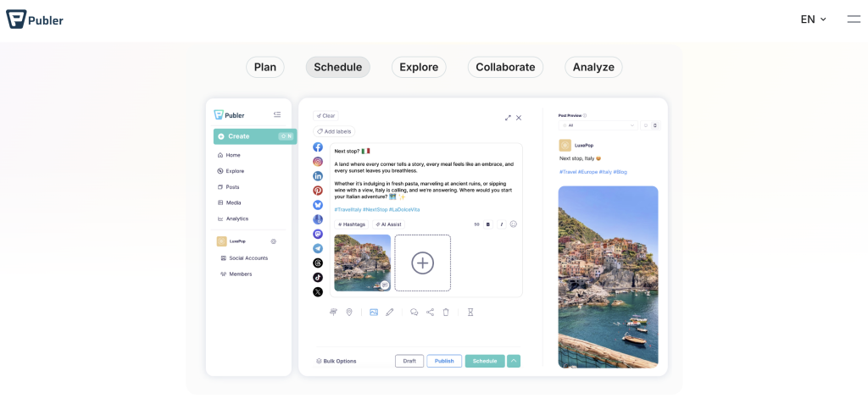
Task: Open the EN language dropdown
Action: coord(813,19)
